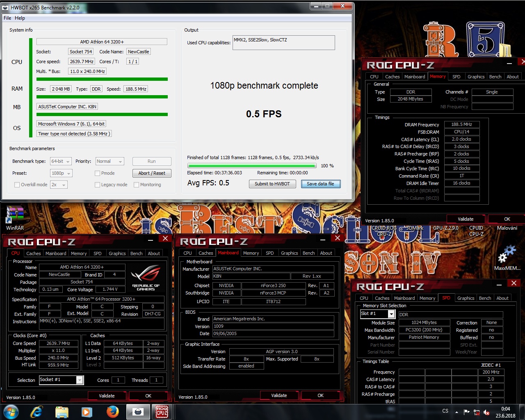This screenshot has width=525, height=420.
Task: Open the Socket #1 selection dropdown
Action: (x=61, y=380)
